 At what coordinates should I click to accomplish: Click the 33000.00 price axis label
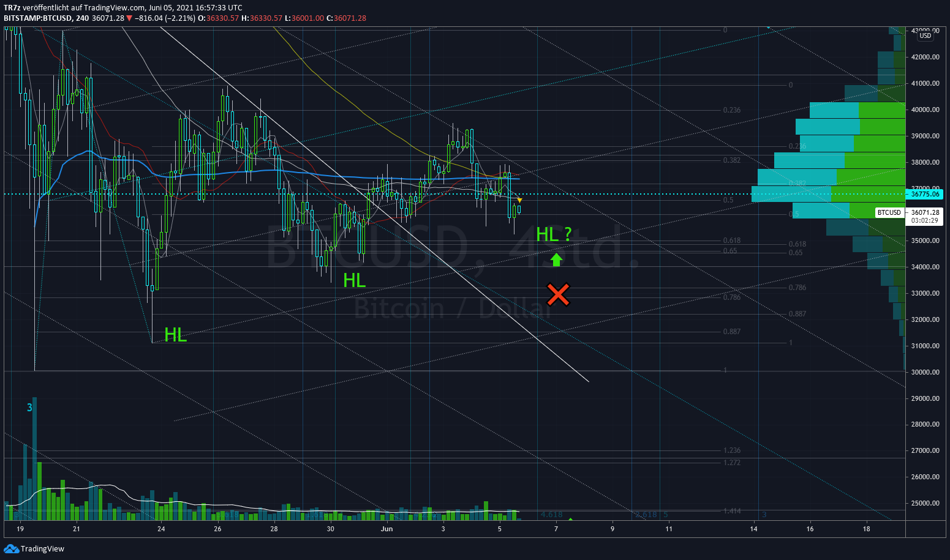pos(925,293)
